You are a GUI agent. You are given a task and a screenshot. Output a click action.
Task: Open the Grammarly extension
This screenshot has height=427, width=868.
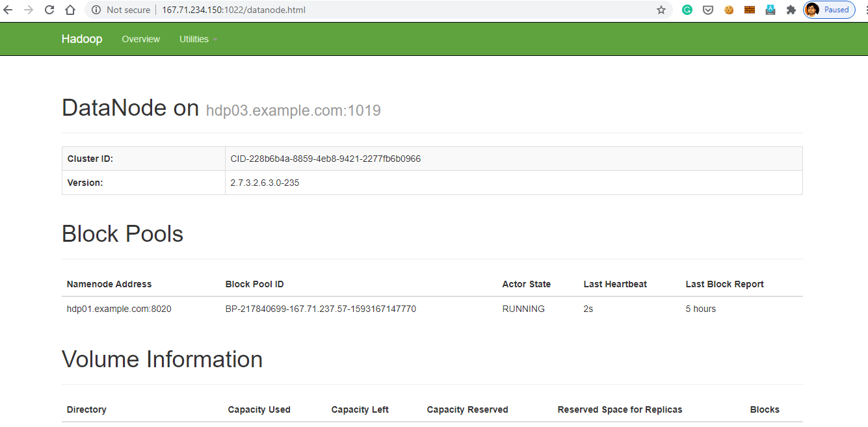pyautogui.click(x=687, y=10)
